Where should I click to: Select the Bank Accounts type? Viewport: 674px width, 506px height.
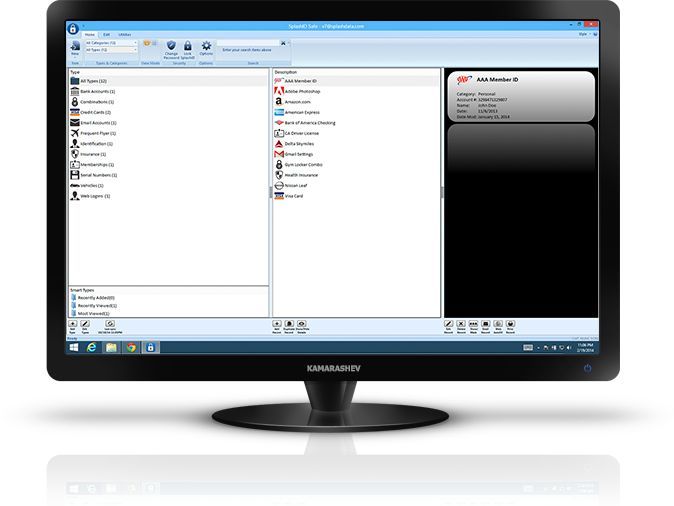pyautogui.click(x=97, y=91)
